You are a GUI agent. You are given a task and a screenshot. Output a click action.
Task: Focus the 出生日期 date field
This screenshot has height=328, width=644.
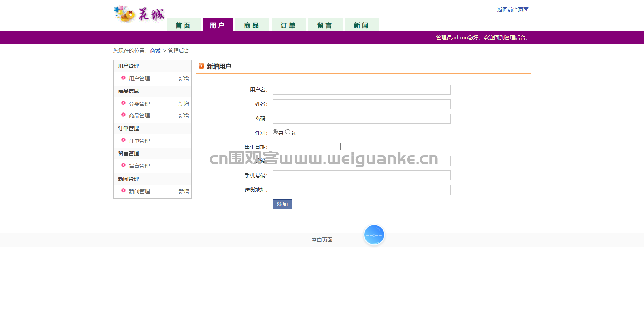306,147
